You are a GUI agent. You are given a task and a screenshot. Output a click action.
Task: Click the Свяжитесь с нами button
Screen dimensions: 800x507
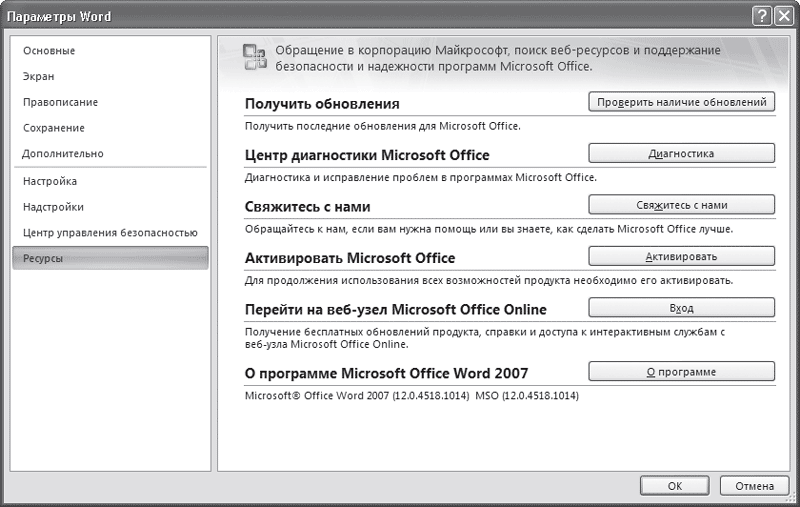coord(682,205)
